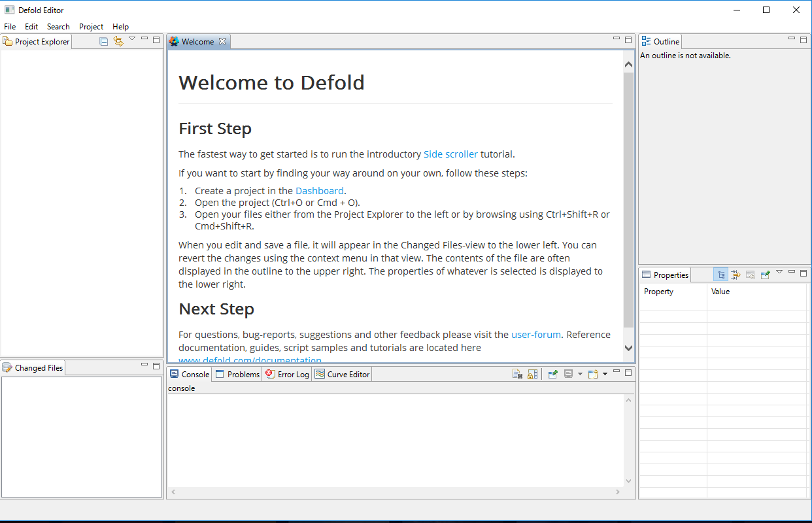Switch to the Console tab

190,374
